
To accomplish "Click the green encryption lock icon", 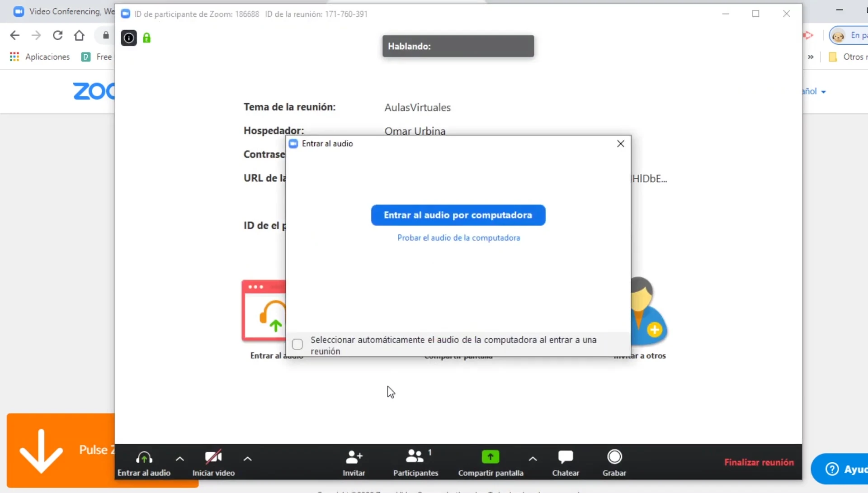I will tap(146, 38).
